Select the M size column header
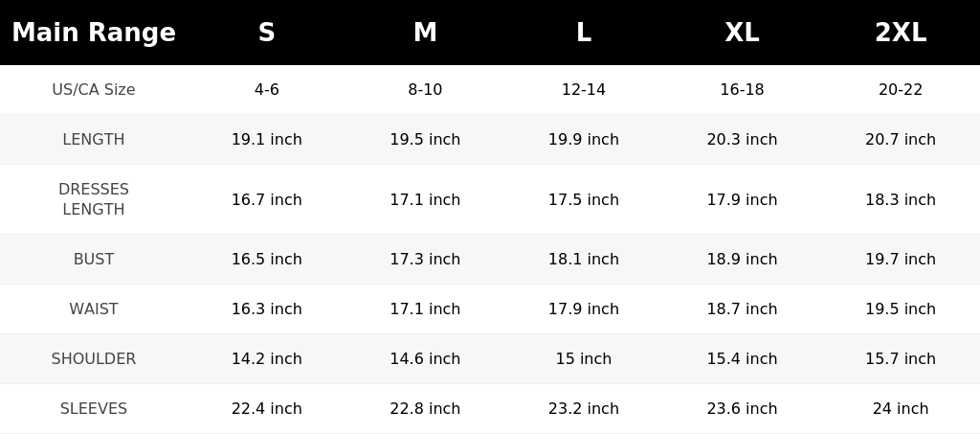The height and width of the screenshot is (434, 980). click(425, 33)
